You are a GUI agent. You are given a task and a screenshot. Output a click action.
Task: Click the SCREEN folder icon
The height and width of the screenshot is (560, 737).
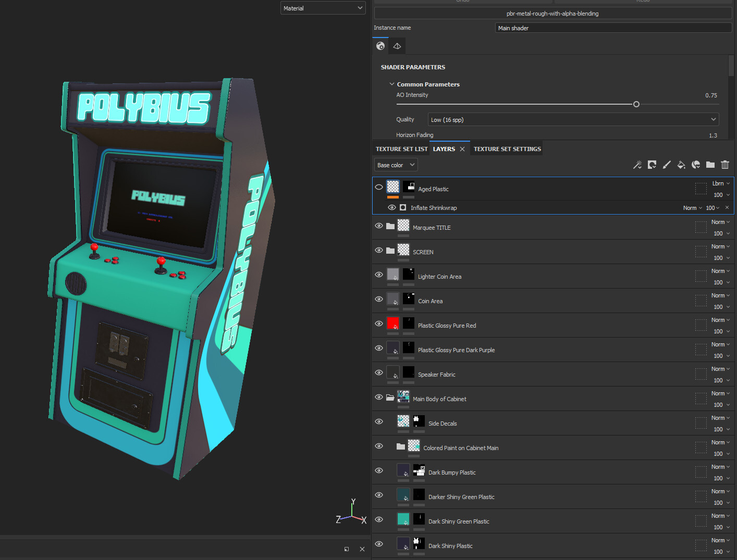click(x=390, y=251)
